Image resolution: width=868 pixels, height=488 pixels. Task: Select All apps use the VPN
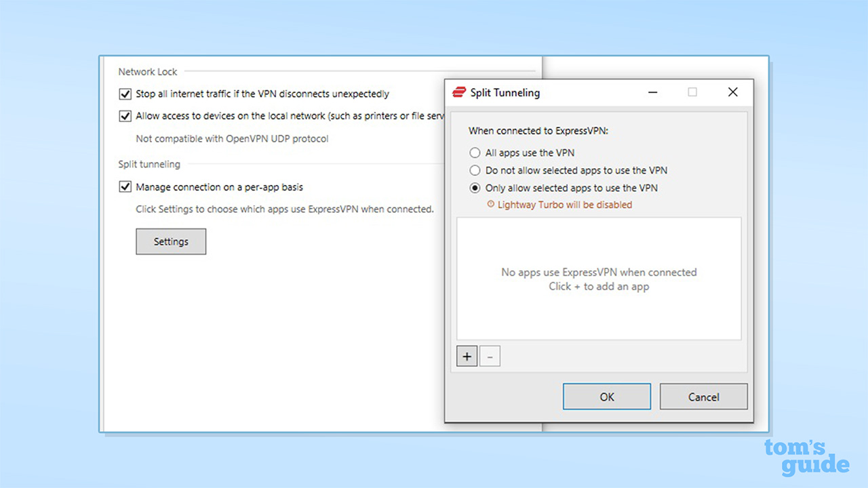point(475,153)
